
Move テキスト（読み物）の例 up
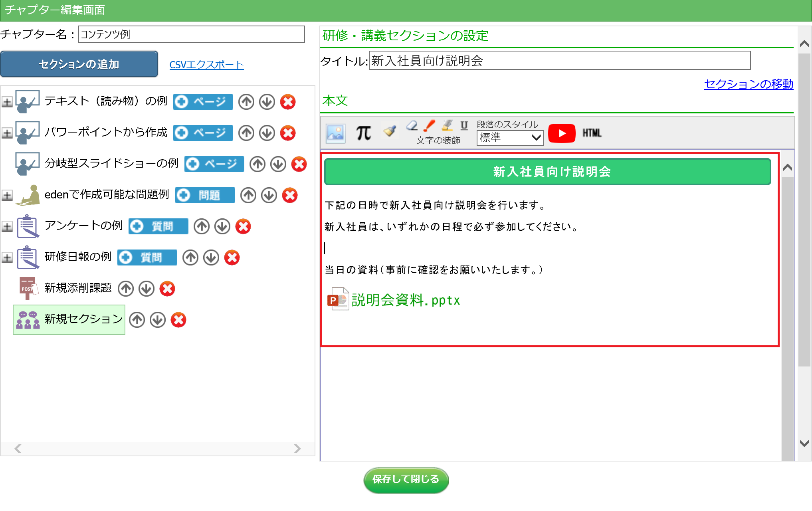pyautogui.click(x=246, y=102)
